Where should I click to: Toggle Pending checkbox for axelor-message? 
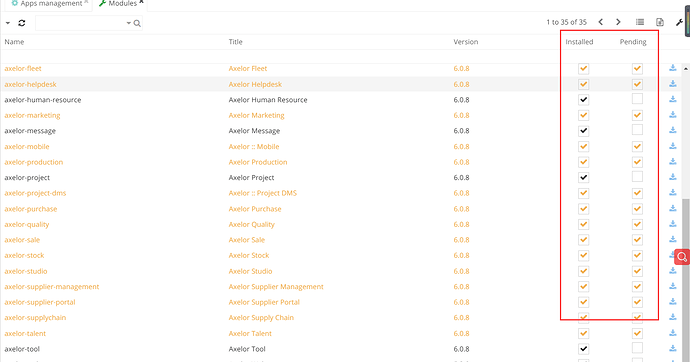coord(637,130)
